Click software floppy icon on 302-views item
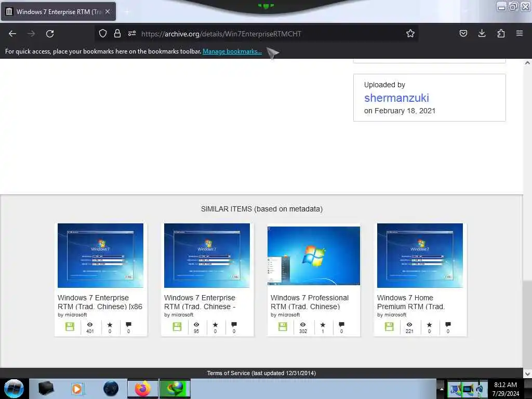Image resolution: width=532 pixels, height=399 pixels. [283, 327]
